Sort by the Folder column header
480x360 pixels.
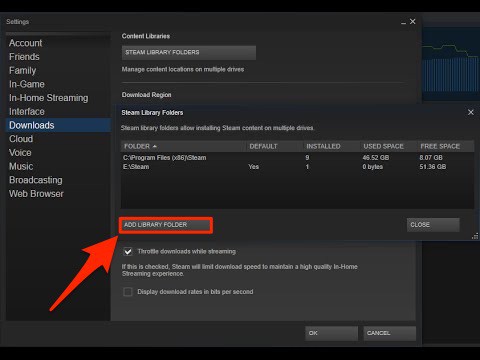pos(183,146)
